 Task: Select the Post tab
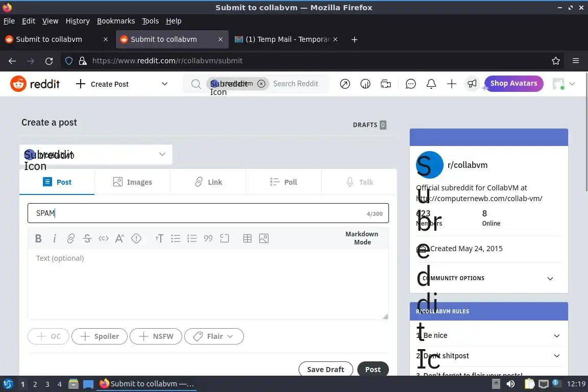[x=57, y=182]
